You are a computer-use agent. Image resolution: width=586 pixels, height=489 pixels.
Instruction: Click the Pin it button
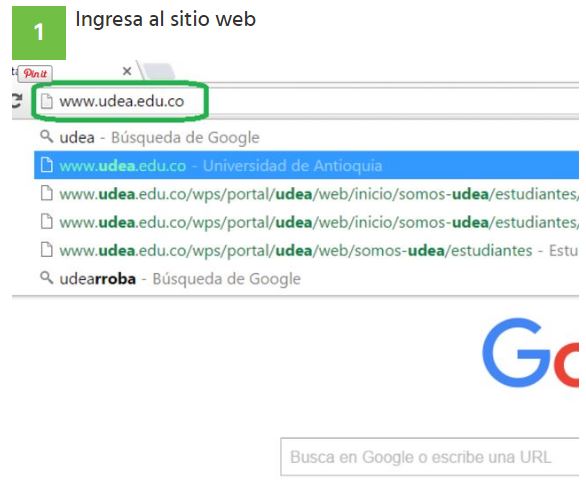tap(35, 74)
